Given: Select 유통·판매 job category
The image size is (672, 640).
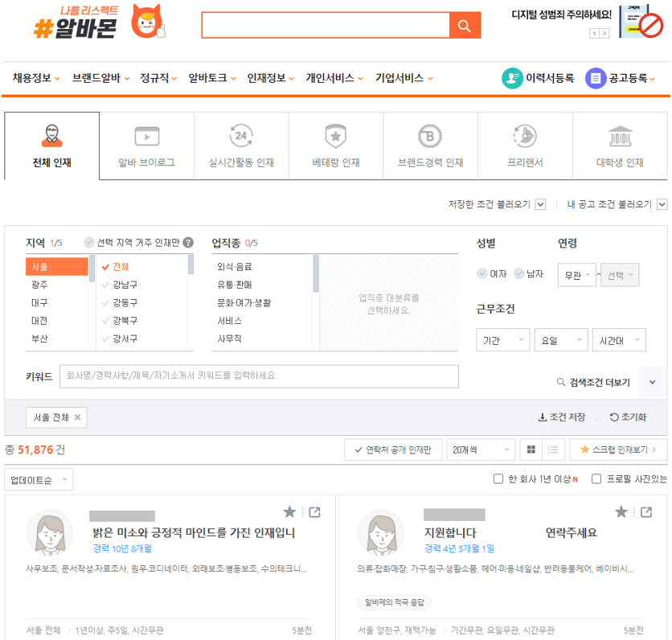Looking at the screenshot, I should (235, 285).
